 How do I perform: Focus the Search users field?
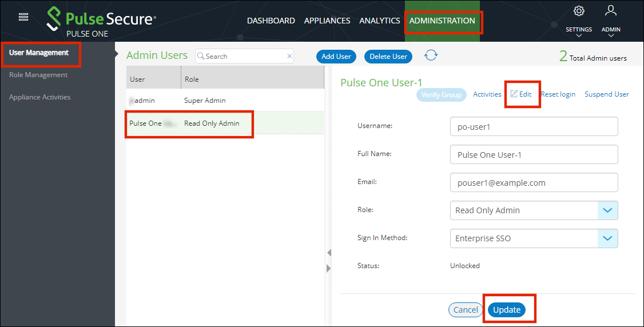click(244, 56)
